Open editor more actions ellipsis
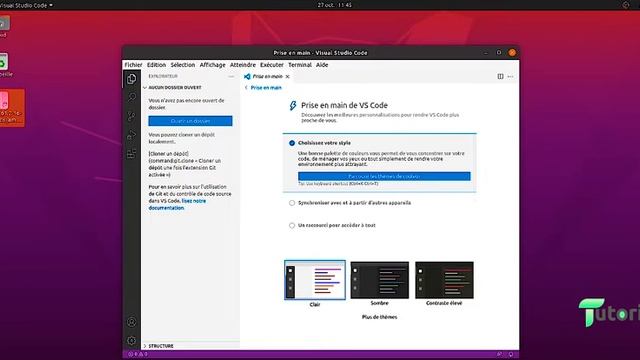The width and height of the screenshot is (640, 360). click(x=510, y=76)
